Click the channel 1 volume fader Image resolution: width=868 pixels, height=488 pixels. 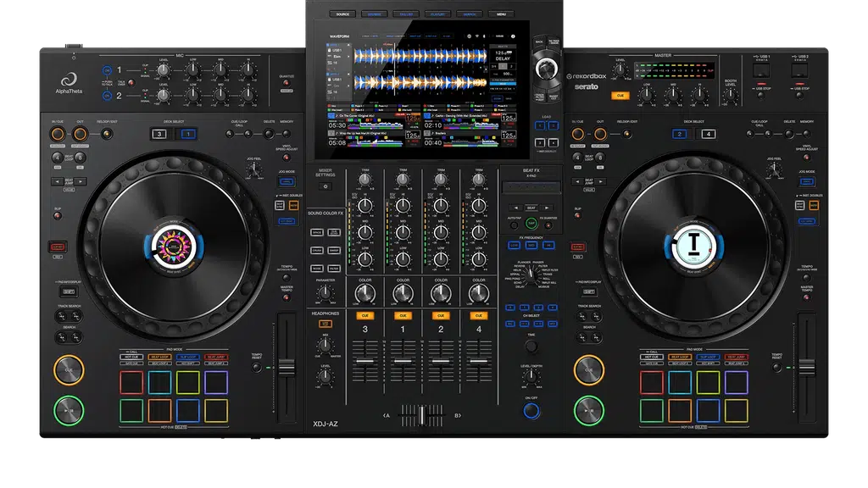tap(403, 361)
